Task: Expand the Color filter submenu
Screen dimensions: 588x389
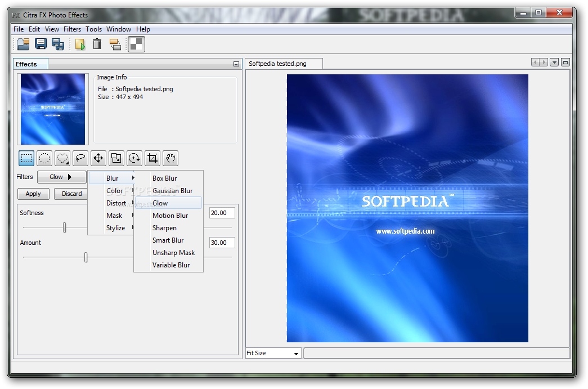Action: 111,191
